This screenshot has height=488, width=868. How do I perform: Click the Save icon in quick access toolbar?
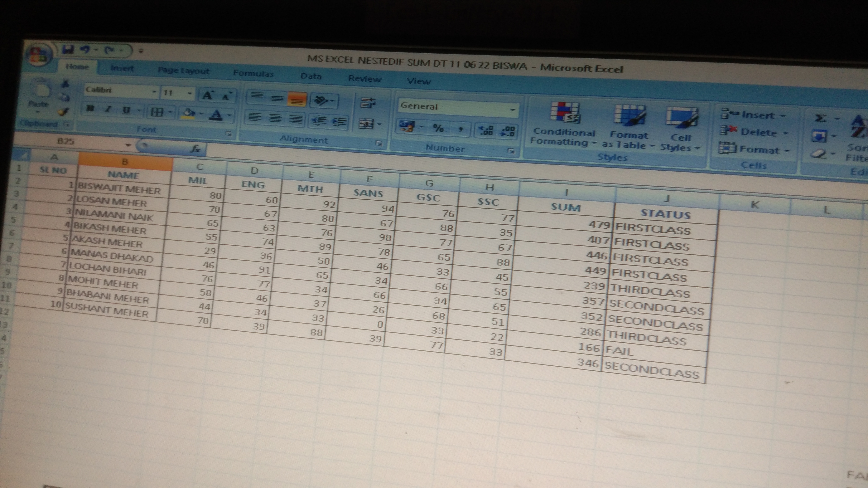coord(68,50)
